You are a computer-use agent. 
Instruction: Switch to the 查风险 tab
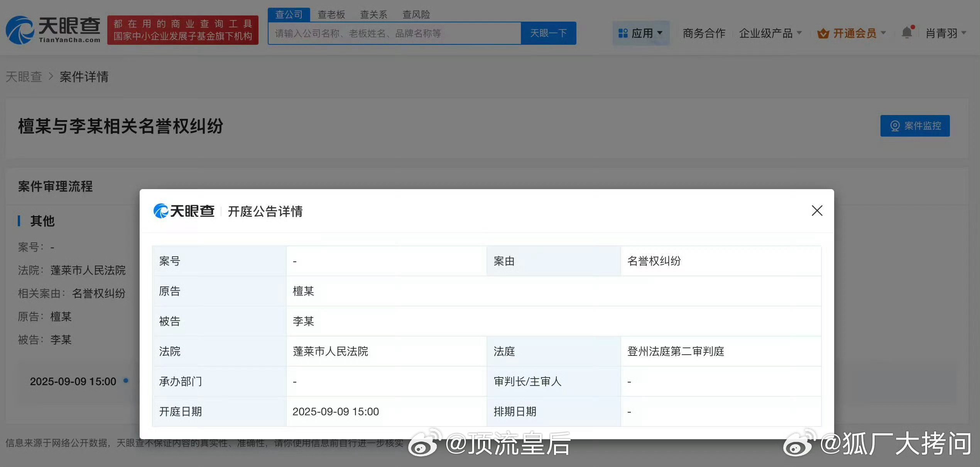pos(416,15)
